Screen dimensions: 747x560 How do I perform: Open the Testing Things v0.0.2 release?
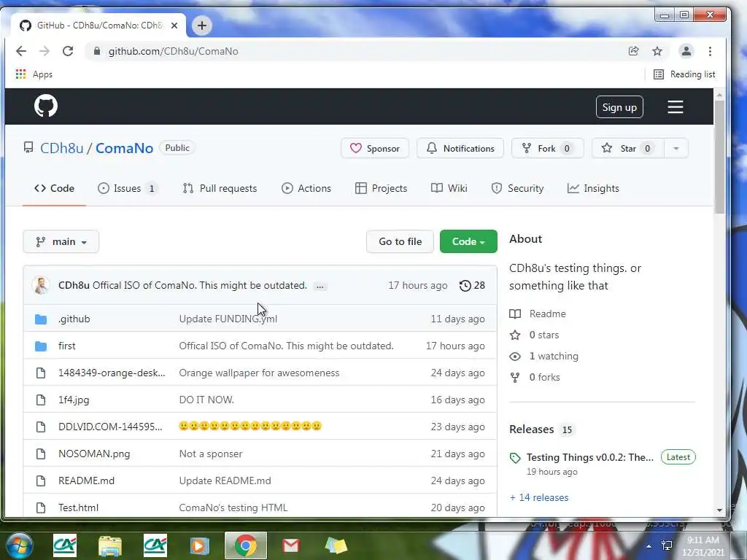point(589,457)
